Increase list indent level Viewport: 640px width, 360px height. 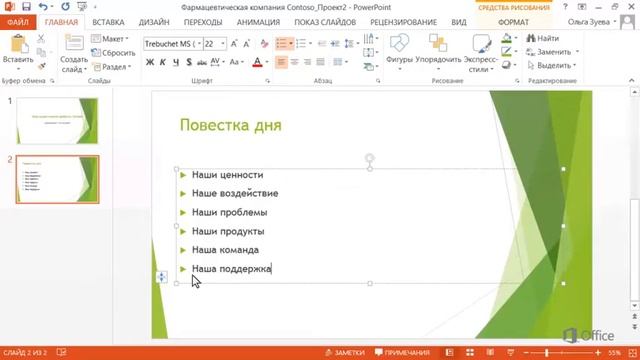[335, 43]
